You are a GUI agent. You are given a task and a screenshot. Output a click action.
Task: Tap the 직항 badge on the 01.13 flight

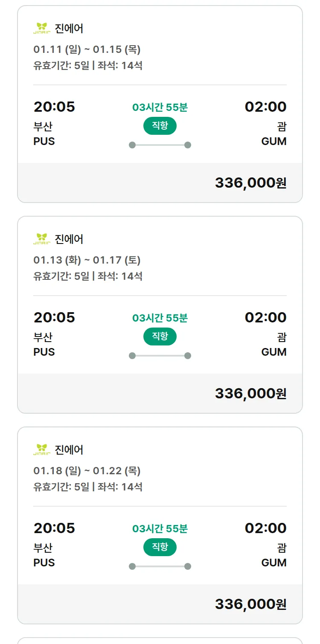pos(160,337)
